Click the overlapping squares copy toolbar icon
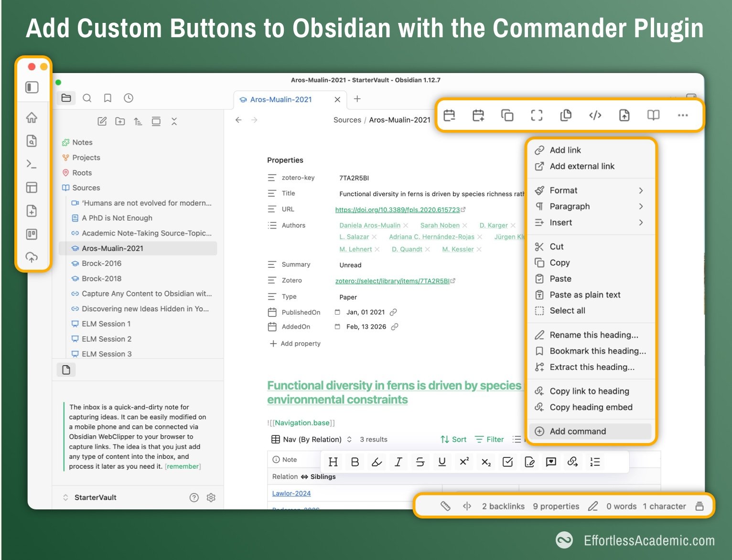 pos(507,115)
